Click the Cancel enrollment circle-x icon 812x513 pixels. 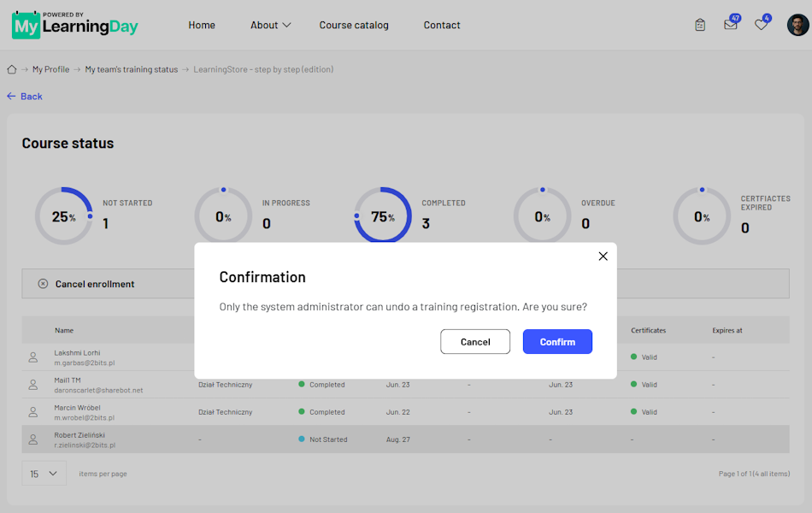(x=43, y=284)
